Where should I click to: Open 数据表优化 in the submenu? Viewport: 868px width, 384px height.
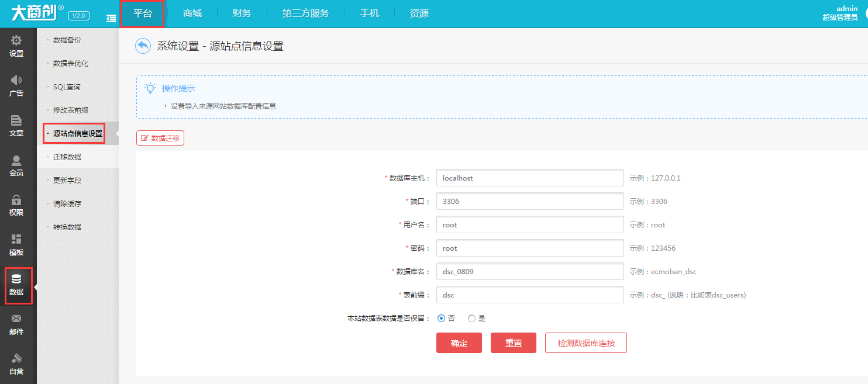(71, 64)
